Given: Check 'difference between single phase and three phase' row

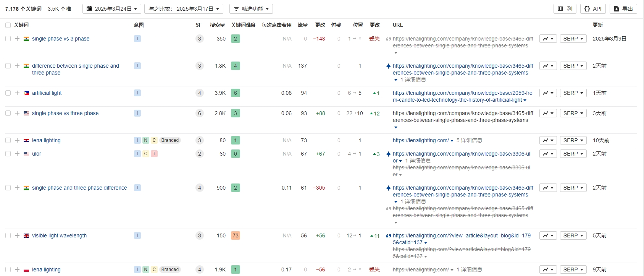Looking at the screenshot, I should 8,66.
